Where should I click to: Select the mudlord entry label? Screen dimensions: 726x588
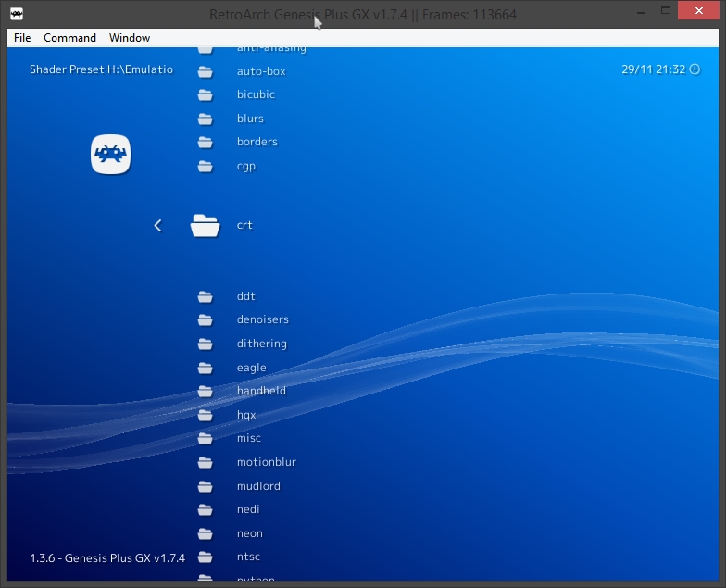(x=259, y=486)
